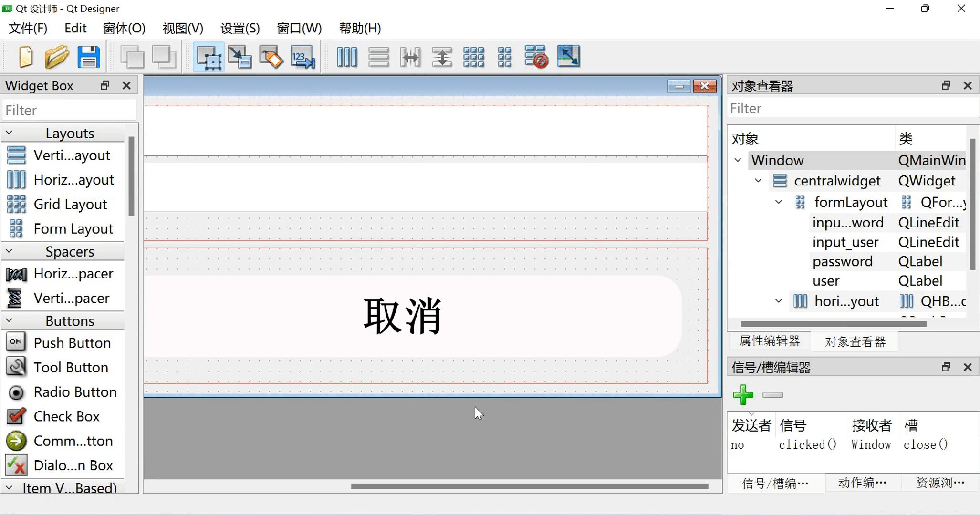Collapse the formLayout tree node

[x=779, y=202]
